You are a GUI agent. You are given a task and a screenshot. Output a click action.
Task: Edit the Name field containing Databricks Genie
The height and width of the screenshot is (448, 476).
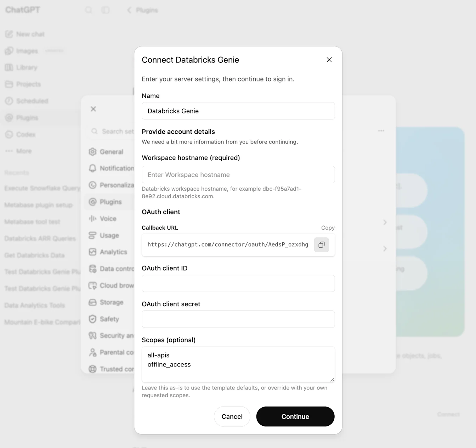click(238, 111)
